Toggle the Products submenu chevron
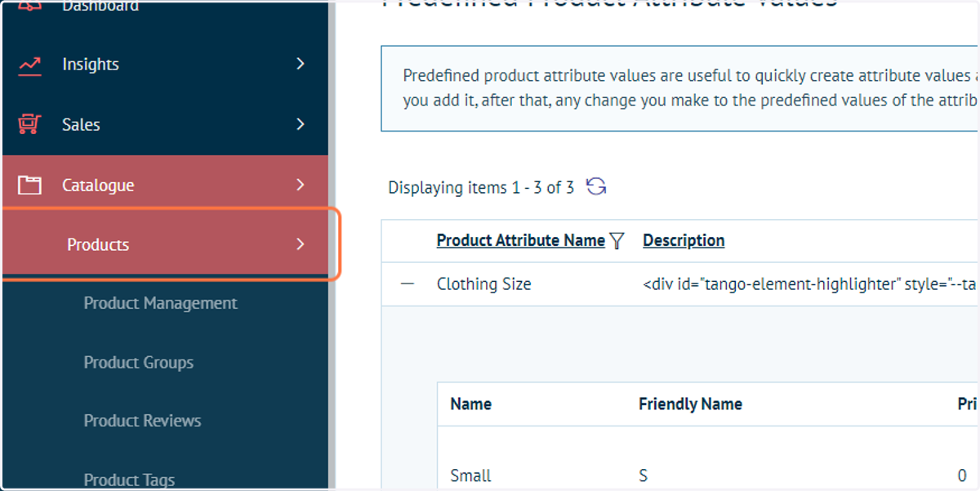This screenshot has height=491, width=980. click(x=301, y=244)
